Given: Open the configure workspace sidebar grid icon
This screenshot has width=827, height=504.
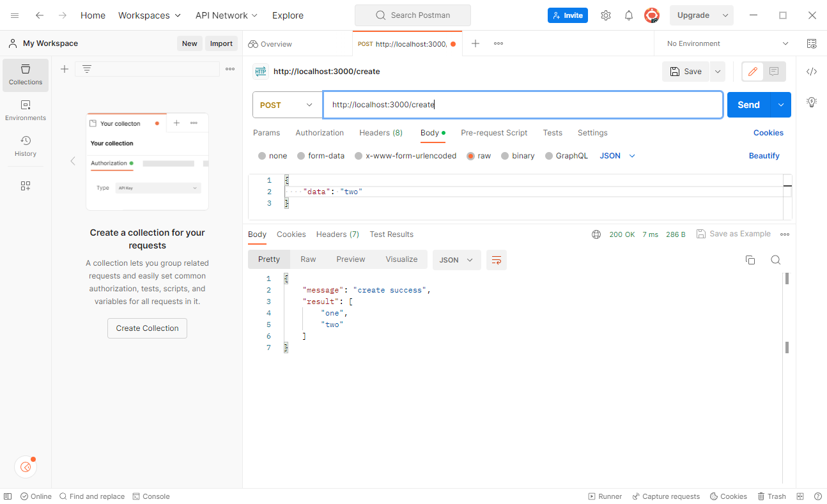Looking at the screenshot, I should (x=26, y=186).
